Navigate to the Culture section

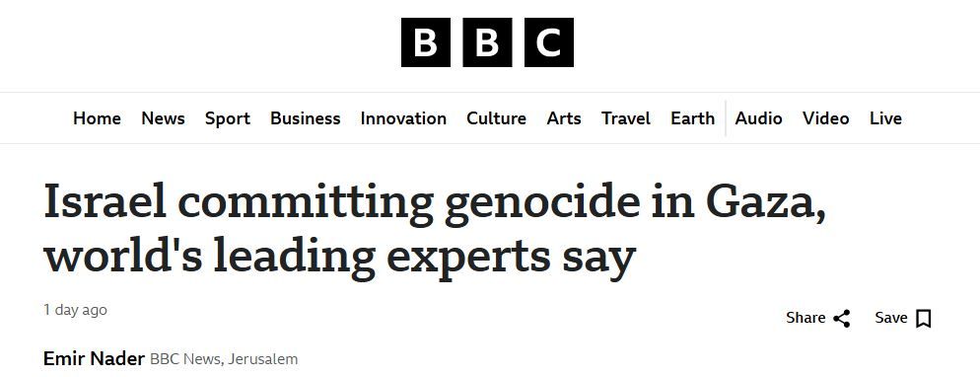[496, 118]
